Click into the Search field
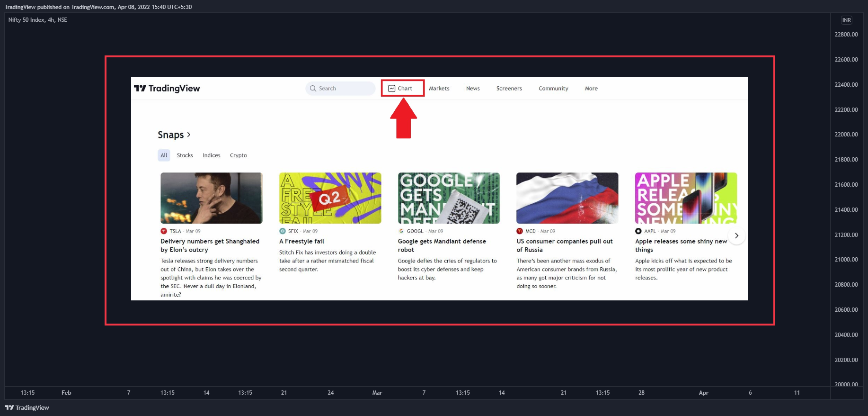868x416 pixels. point(340,89)
